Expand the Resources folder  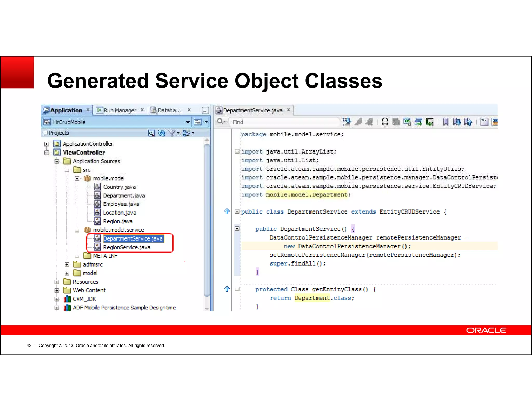(x=57, y=282)
